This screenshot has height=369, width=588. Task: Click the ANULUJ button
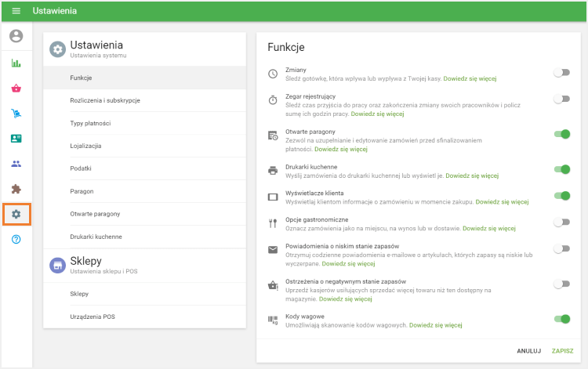pyautogui.click(x=529, y=351)
